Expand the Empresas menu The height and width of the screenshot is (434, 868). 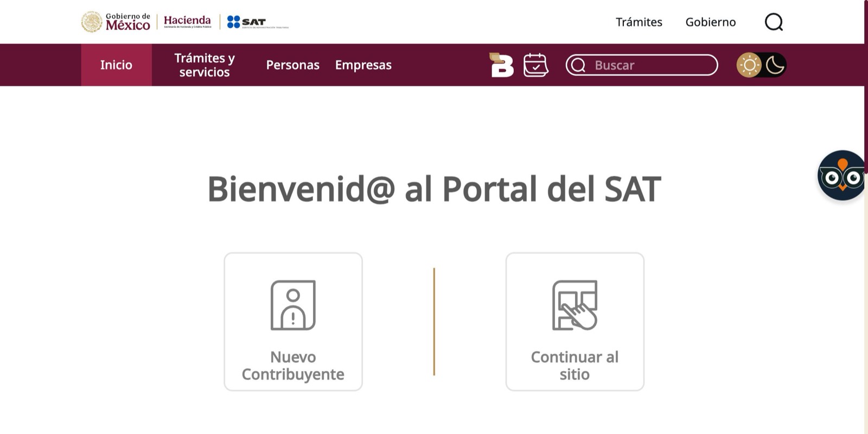coord(363,65)
